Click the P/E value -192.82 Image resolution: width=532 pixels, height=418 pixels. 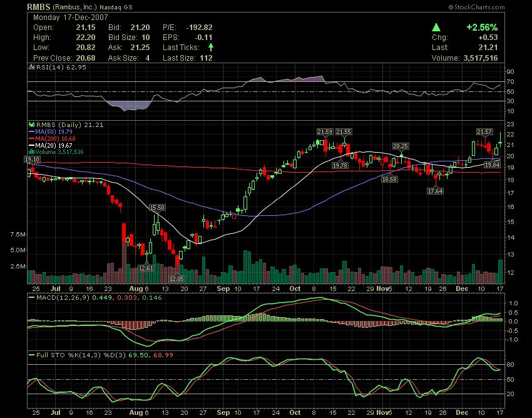tap(199, 28)
